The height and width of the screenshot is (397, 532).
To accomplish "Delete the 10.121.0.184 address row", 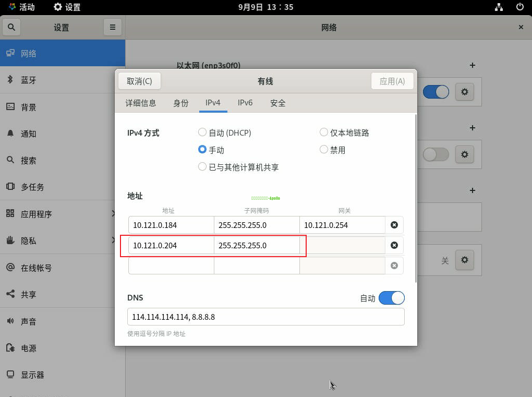I will [394, 225].
